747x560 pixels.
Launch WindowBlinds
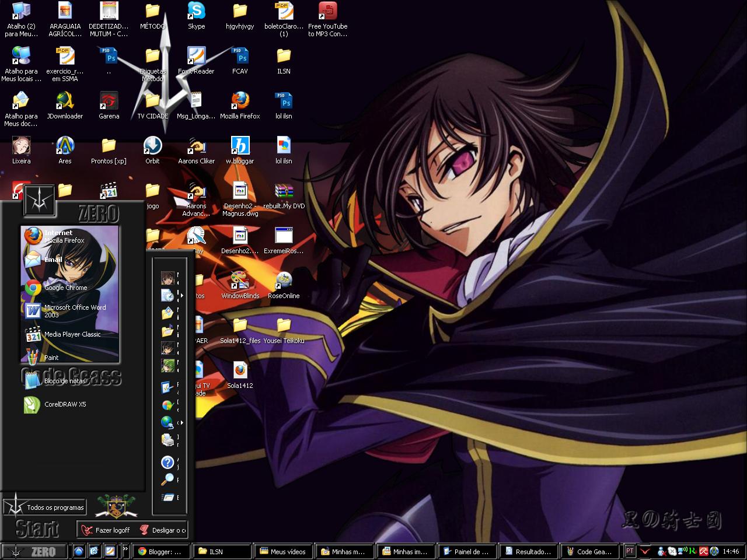pyautogui.click(x=240, y=280)
